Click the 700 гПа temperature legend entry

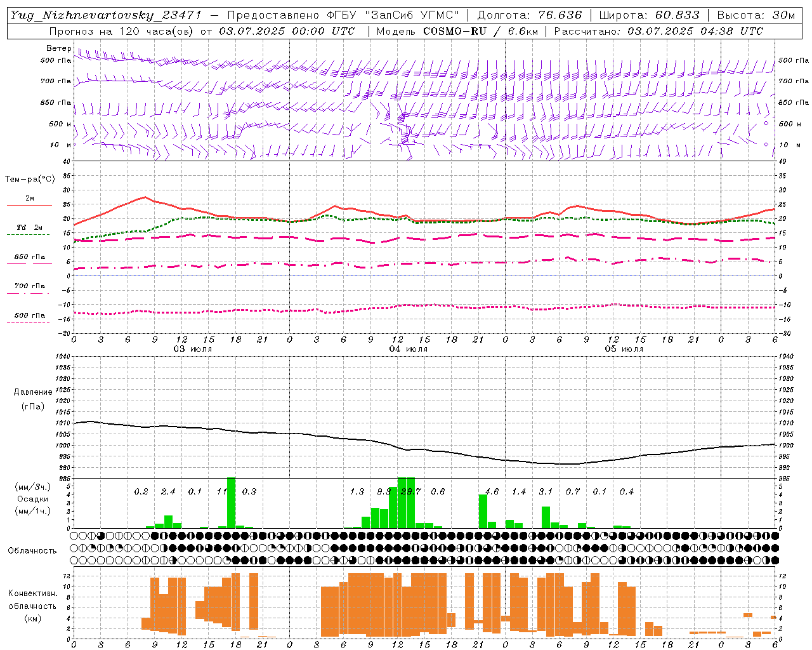click(29, 286)
